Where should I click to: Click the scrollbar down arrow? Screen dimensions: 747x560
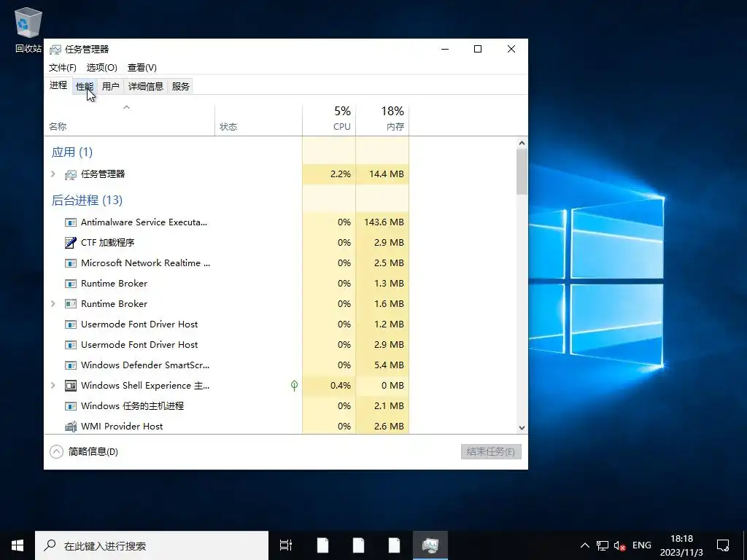[x=522, y=427]
